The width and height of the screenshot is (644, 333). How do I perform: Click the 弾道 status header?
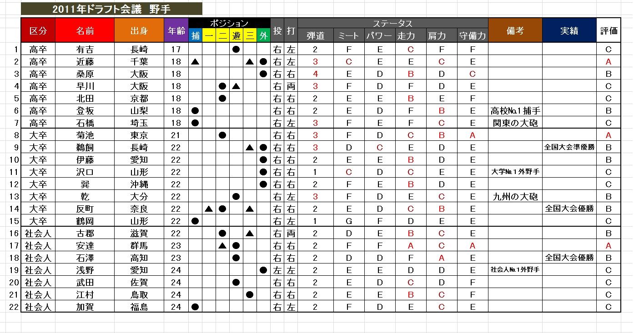[316, 36]
